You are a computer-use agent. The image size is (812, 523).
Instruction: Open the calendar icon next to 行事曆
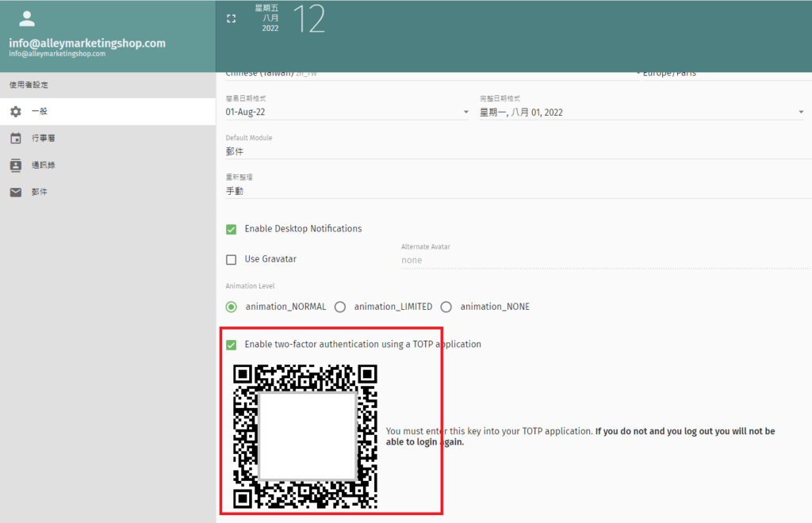[x=16, y=139]
